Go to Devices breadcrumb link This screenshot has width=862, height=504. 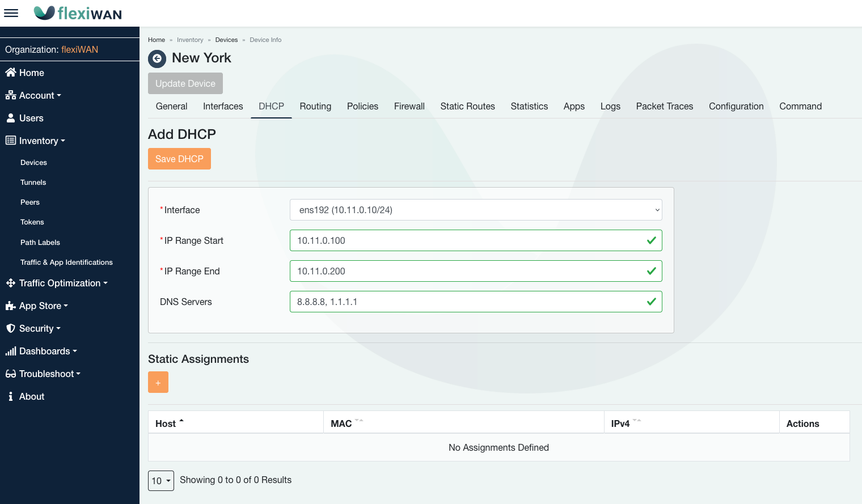(226, 40)
